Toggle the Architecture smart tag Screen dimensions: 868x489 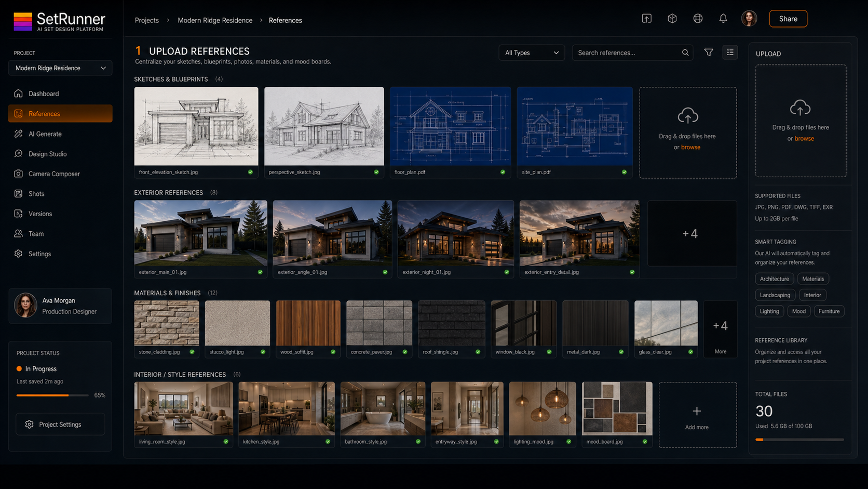[x=775, y=279]
